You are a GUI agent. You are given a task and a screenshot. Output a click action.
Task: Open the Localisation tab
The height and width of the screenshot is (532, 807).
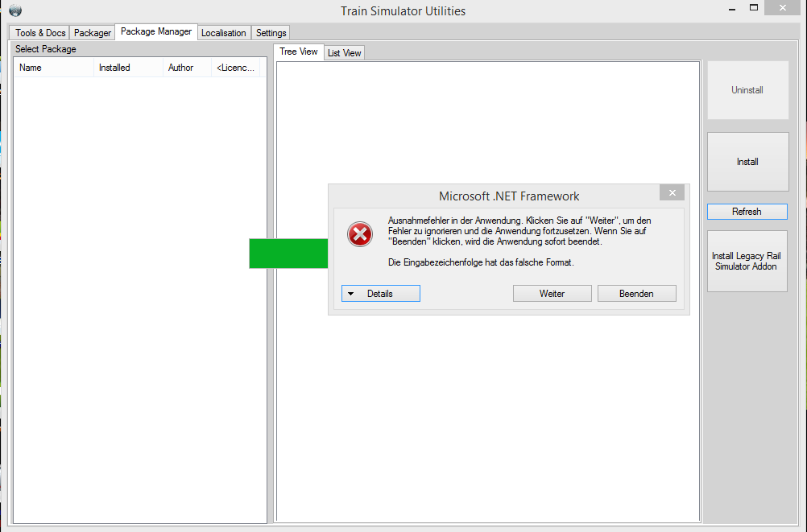point(223,33)
